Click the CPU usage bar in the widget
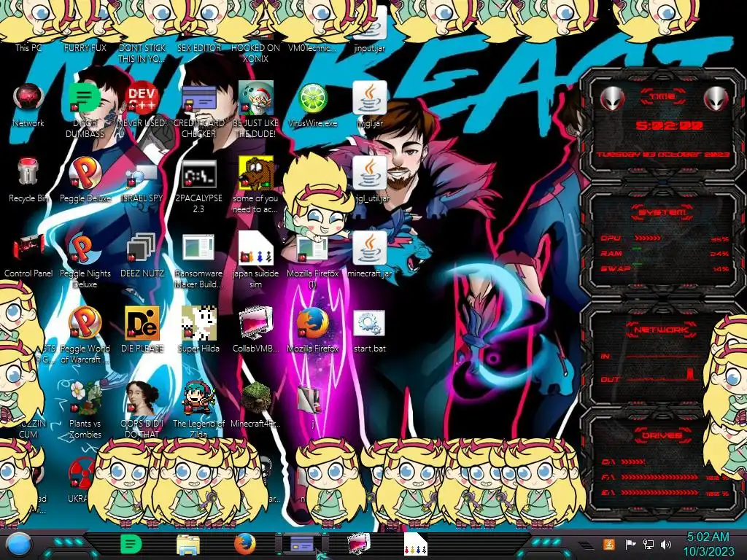 648,238
